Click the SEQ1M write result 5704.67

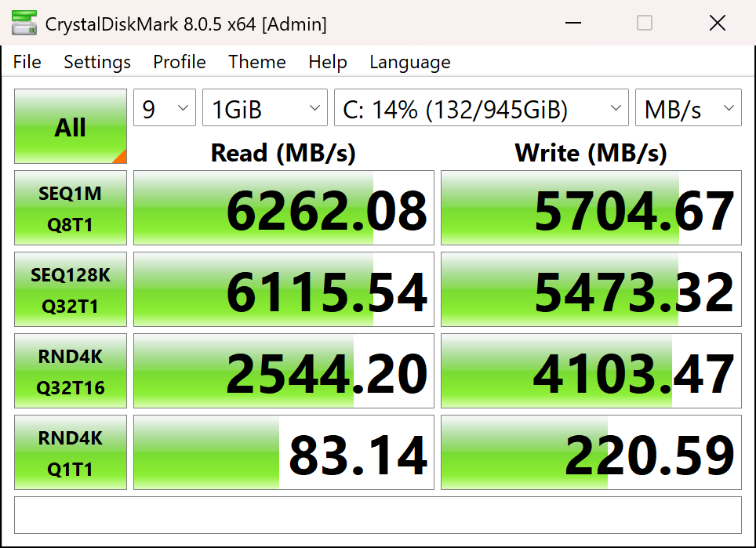coord(591,208)
